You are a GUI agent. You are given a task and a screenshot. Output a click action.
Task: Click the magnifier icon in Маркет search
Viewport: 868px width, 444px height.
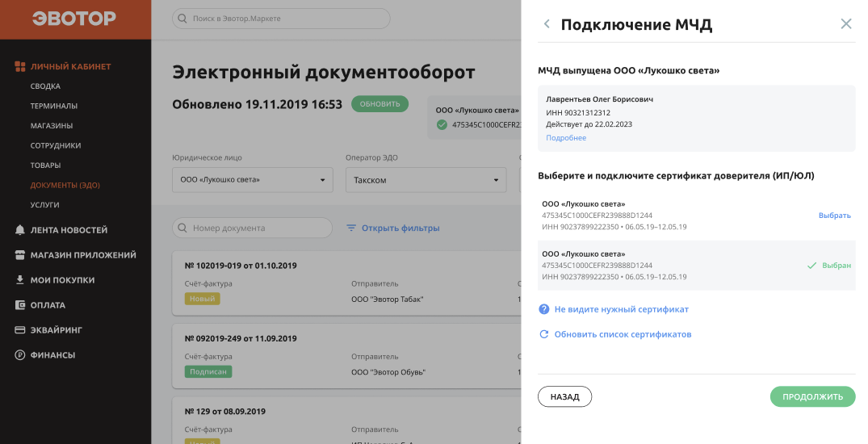(182, 19)
